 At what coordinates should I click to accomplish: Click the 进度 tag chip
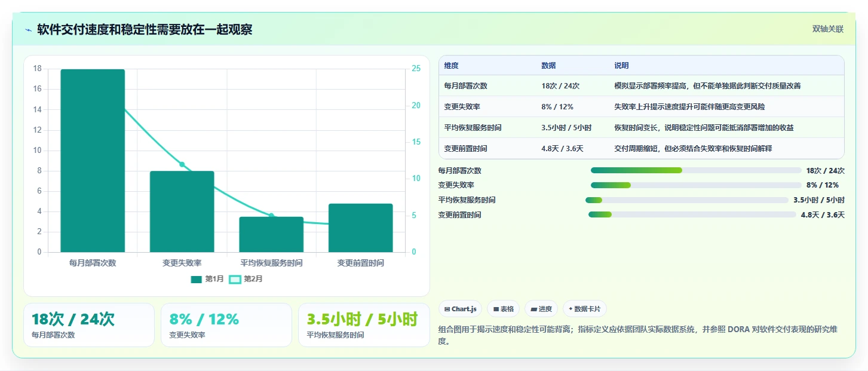[541, 309]
